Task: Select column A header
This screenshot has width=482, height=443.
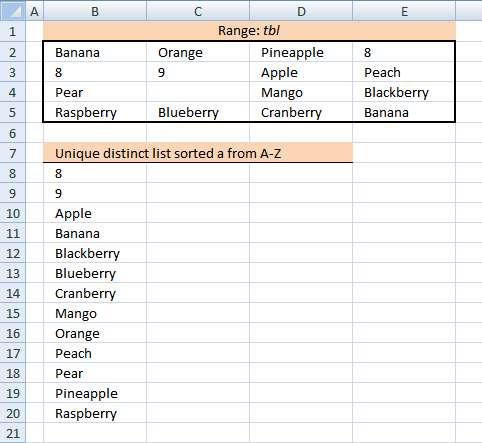Action: click(34, 11)
